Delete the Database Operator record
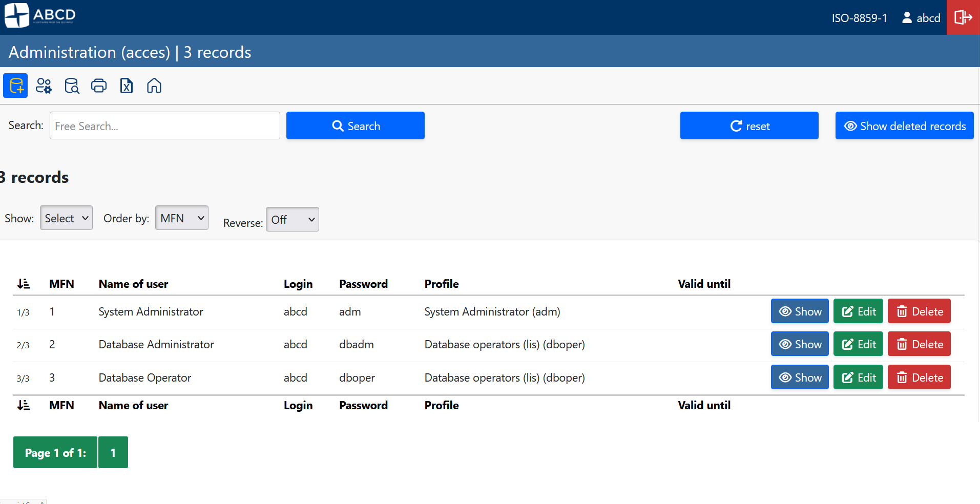The image size is (980, 504). click(919, 377)
